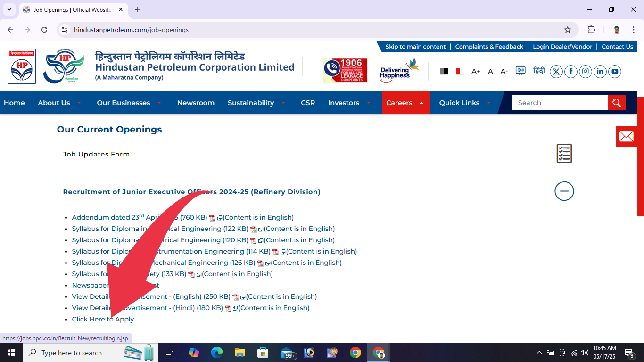Screen dimensions: 644x362
Task: Open Complaints & Feedback link
Action: (x=489, y=47)
